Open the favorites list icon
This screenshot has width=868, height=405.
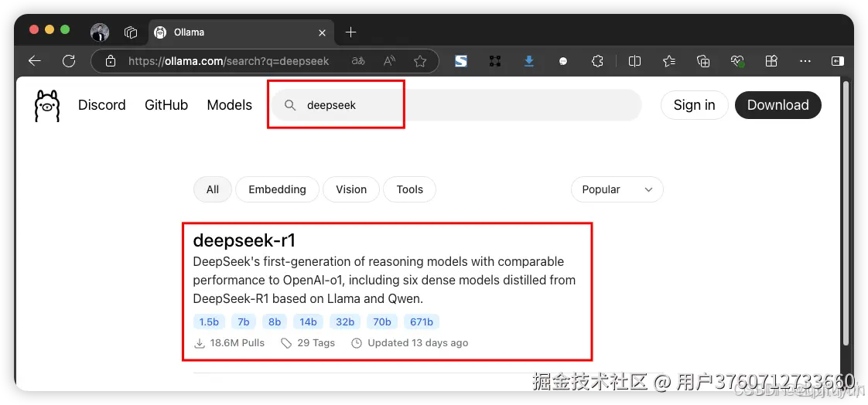(x=669, y=61)
